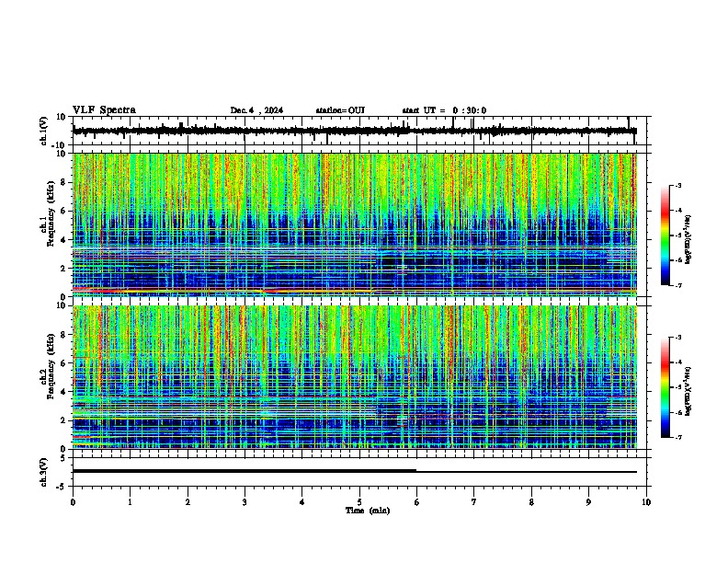
Task: Click the "Time (min)" axis label
Action: pyautogui.click(x=368, y=511)
